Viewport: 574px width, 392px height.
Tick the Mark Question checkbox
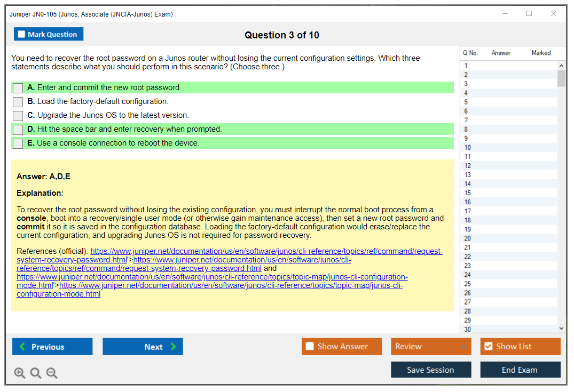22,35
